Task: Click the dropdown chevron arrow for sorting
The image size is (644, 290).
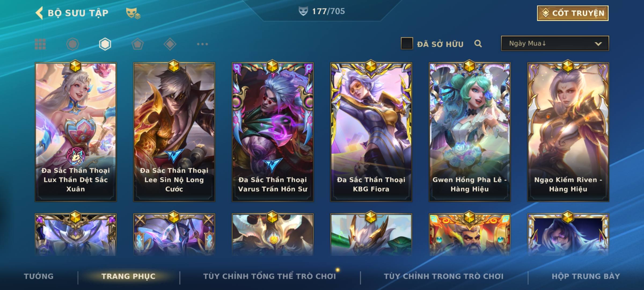Action: point(598,44)
